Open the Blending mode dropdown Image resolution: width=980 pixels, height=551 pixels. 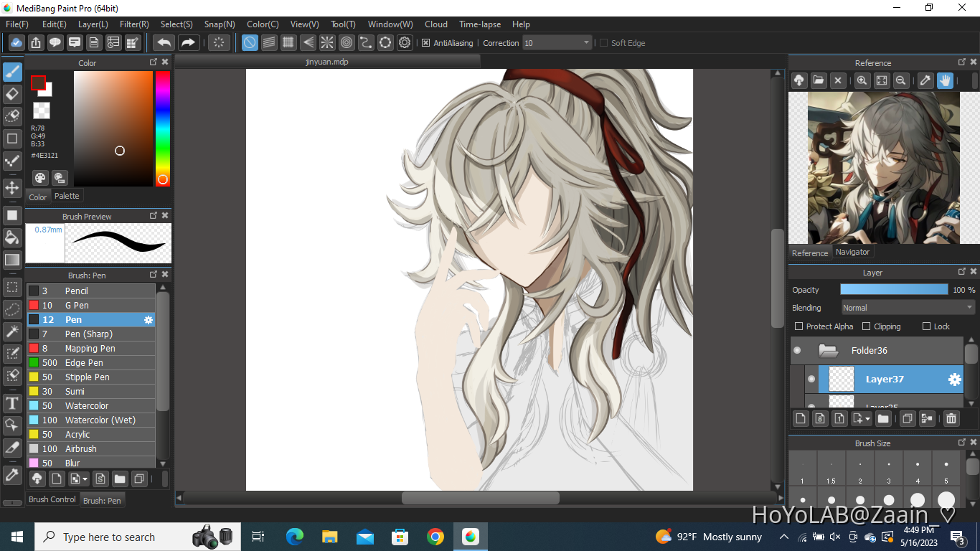[907, 308]
